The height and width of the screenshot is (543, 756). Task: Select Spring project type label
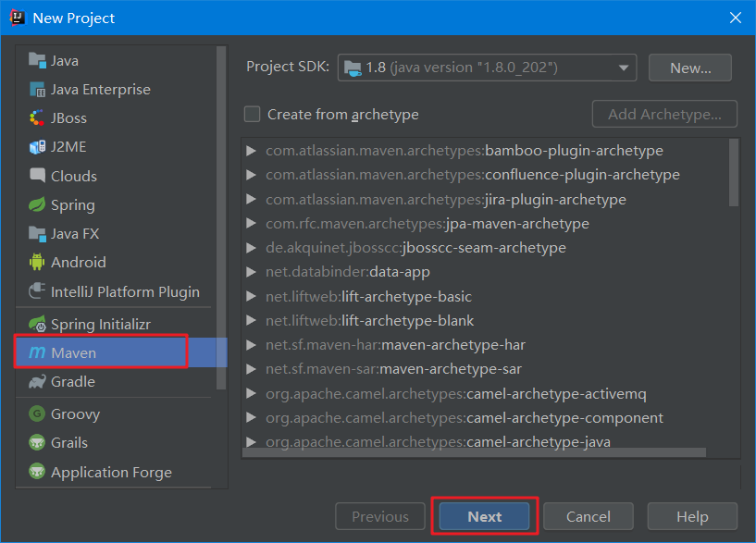point(73,205)
